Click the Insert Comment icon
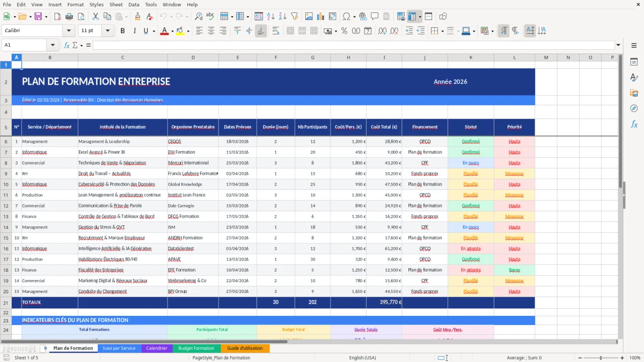The image size is (644, 362). (x=374, y=16)
